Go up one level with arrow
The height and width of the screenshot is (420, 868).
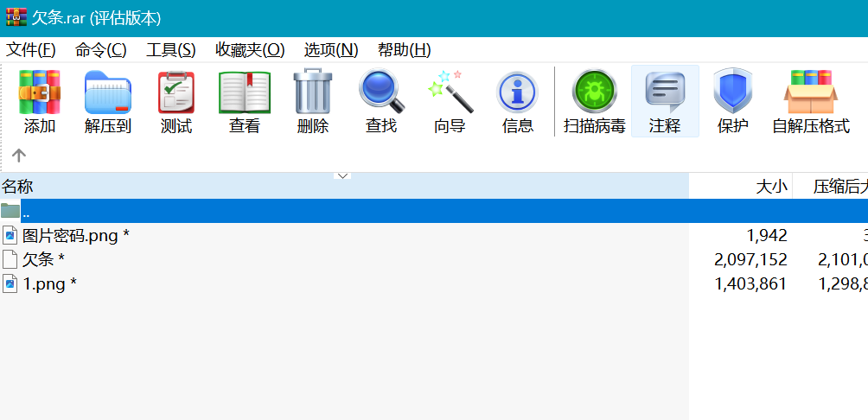tap(19, 155)
